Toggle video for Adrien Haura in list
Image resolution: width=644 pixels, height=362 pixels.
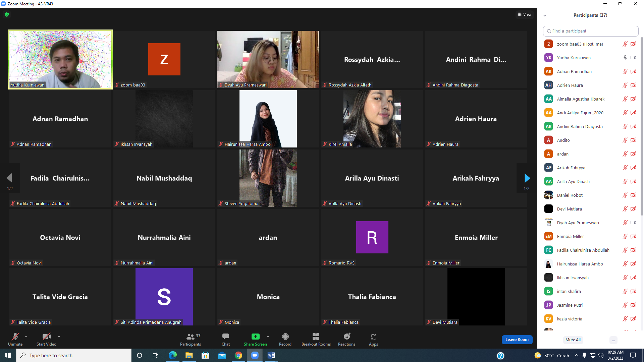[633, 85]
